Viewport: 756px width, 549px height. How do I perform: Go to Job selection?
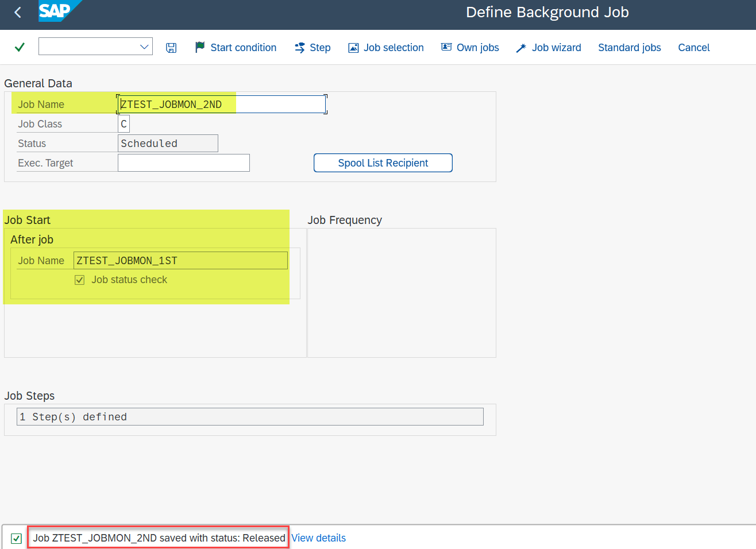tap(386, 48)
